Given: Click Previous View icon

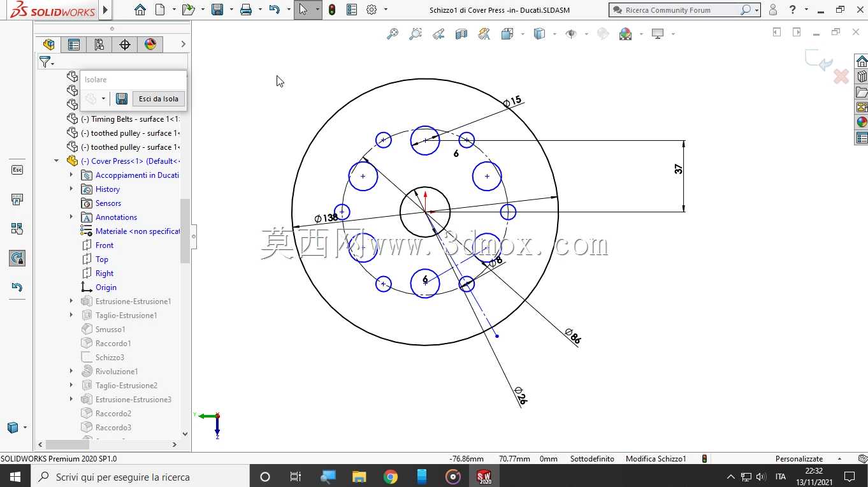Looking at the screenshot, I should (438, 34).
